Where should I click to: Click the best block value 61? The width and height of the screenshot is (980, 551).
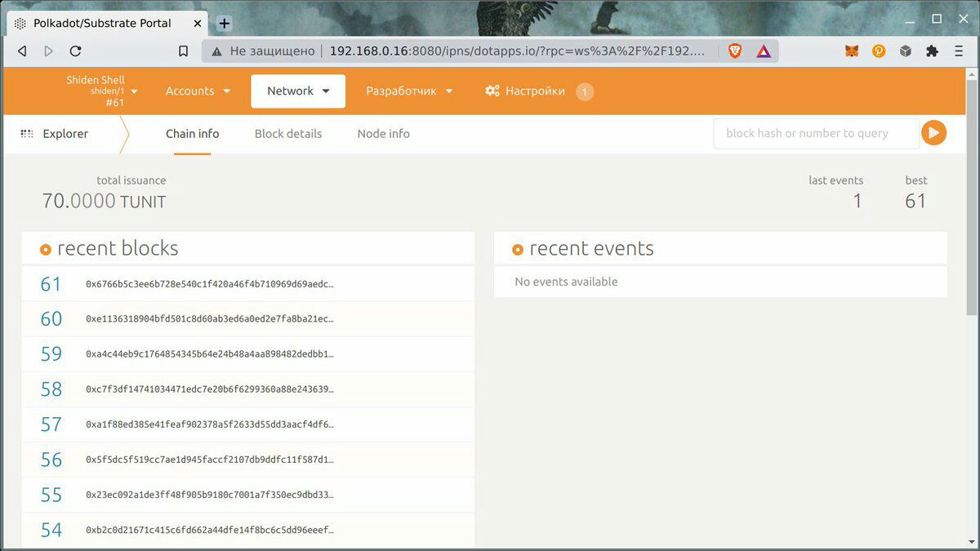pos(916,201)
